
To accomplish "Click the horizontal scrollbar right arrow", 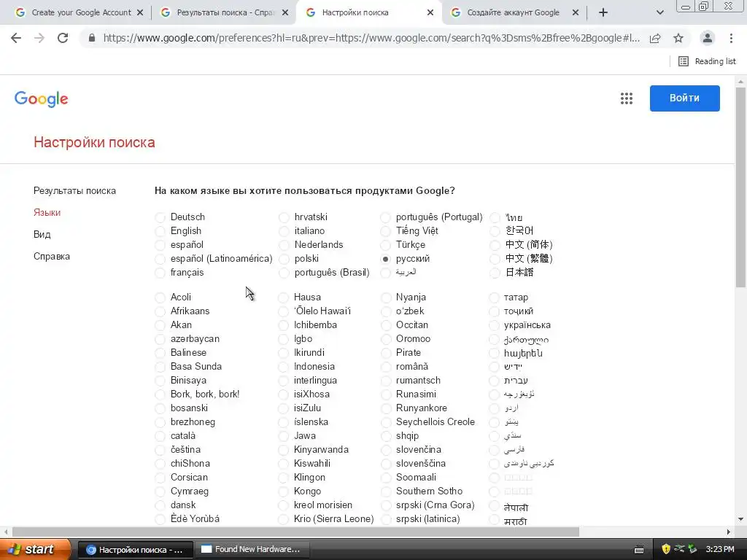I will pyautogui.click(x=729, y=532).
